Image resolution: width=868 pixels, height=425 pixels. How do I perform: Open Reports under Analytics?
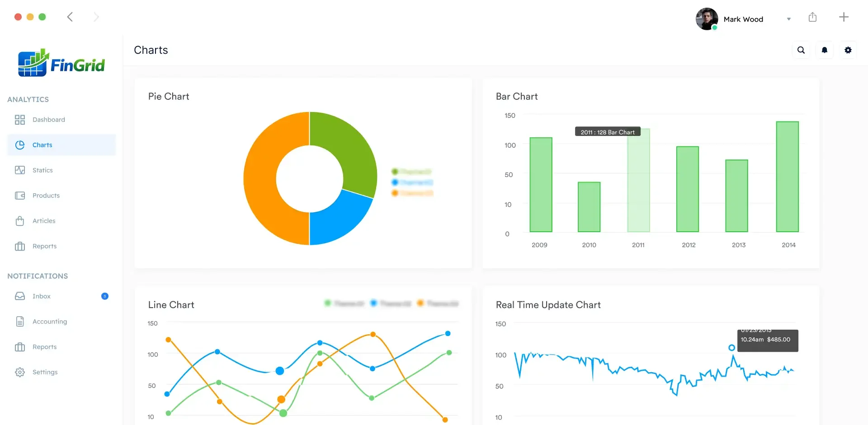pyautogui.click(x=61, y=246)
